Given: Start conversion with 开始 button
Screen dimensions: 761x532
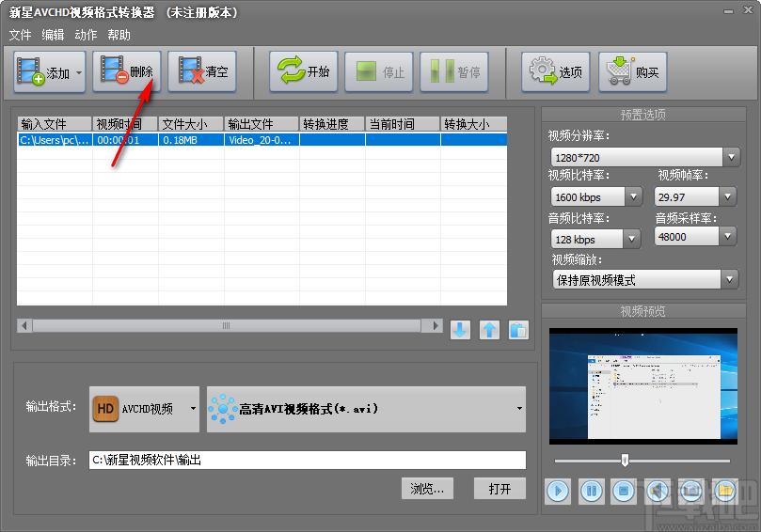Looking at the screenshot, I should click(x=304, y=71).
